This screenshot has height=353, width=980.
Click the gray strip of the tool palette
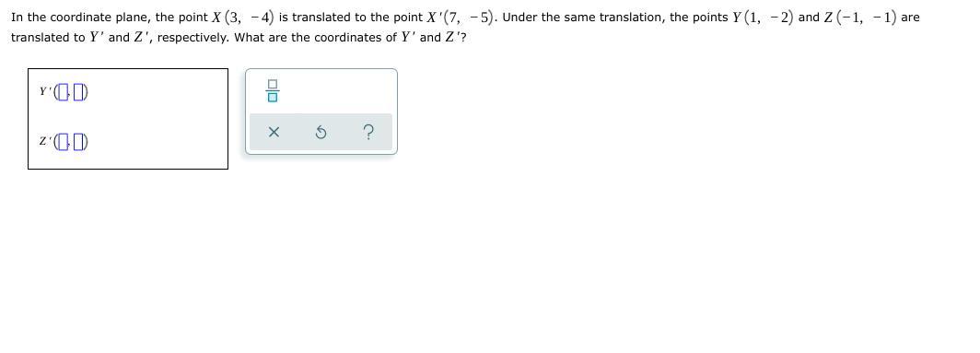321,132
